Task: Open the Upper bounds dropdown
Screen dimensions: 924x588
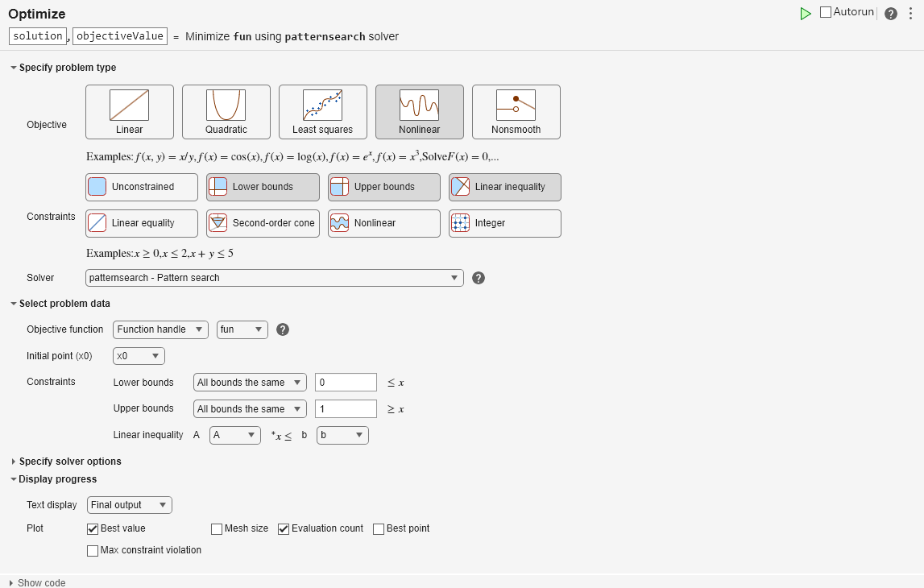Action: pyautogui.click(x=249, y=408)
